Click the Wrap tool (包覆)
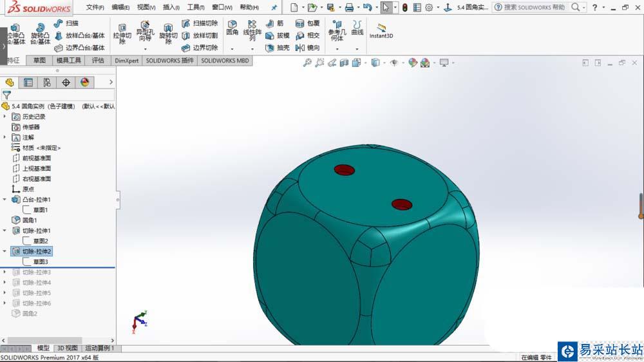The height and width of the screenshot is (362, 644). [307, 23]
